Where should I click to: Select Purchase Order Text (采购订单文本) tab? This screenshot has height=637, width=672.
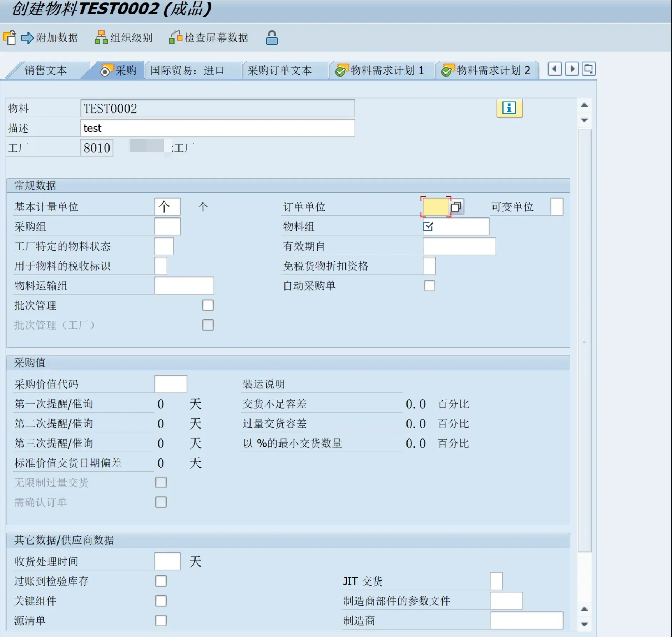click(x=279, y=70)
